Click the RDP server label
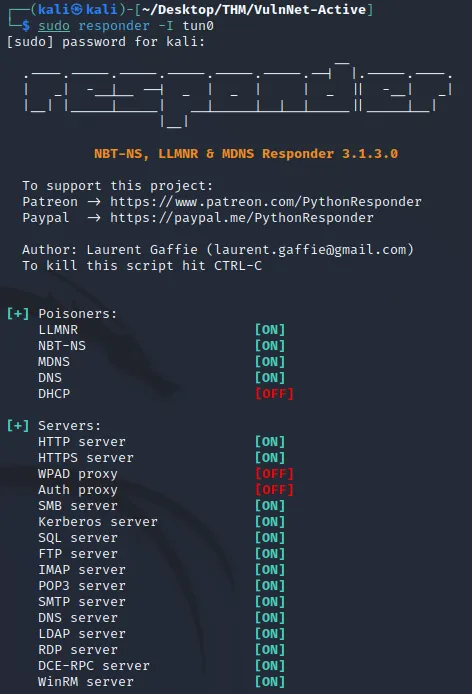The width and height of the screenshot is (472, 694). coord(78,650)
